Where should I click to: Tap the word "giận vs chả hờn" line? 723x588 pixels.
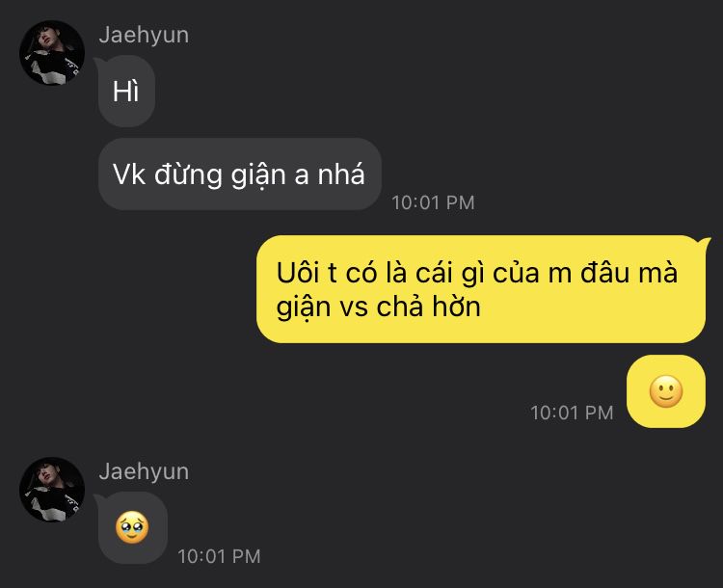coord(378,307)
